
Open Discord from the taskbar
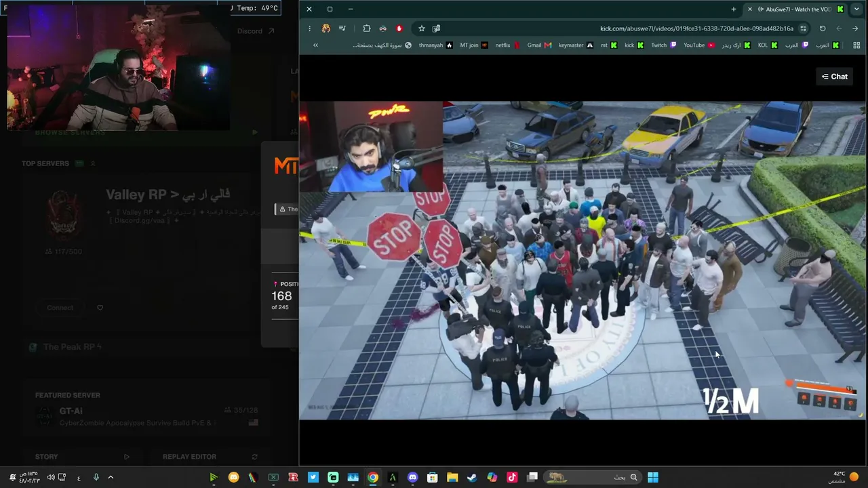point(412,477)
